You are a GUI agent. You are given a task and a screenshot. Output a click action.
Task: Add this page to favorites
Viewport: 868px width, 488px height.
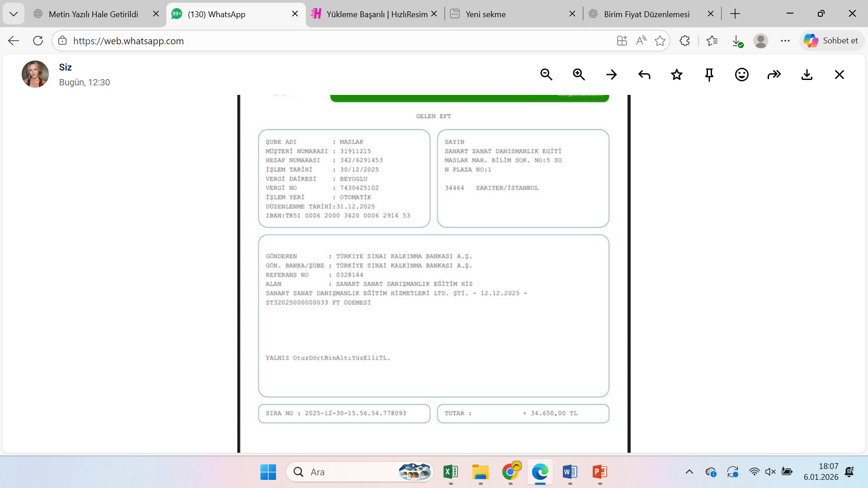(660, 41)
